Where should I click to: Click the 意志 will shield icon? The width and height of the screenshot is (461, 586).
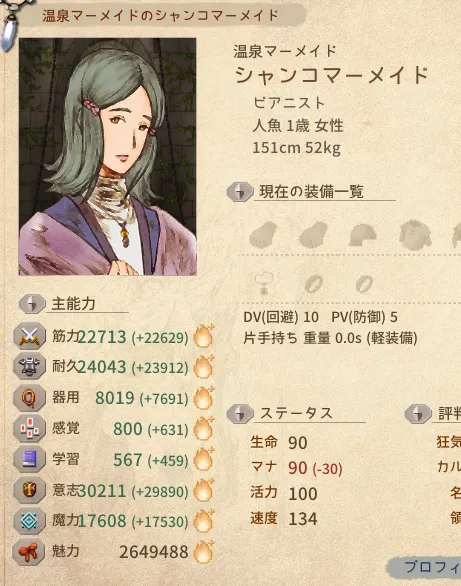pos(29,490)
